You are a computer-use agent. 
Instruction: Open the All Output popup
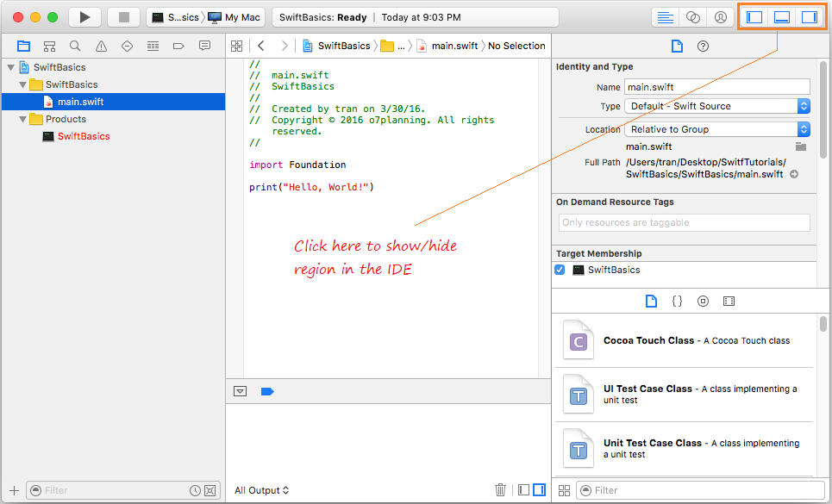coord(261,490)
